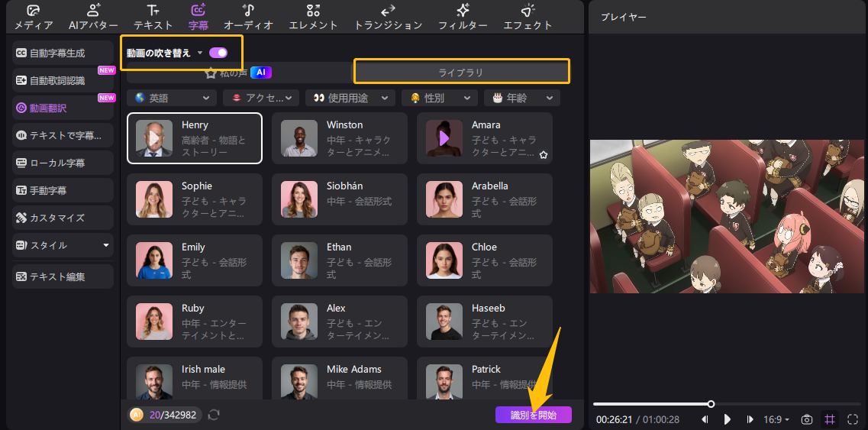Select 動画翻訳 in the sidebar
The height and width of the screenshot is (430, 868).
tap(63, 108)
